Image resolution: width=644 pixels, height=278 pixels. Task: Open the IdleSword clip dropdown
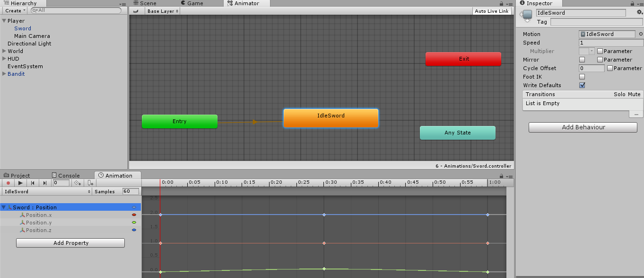point(47,191)
